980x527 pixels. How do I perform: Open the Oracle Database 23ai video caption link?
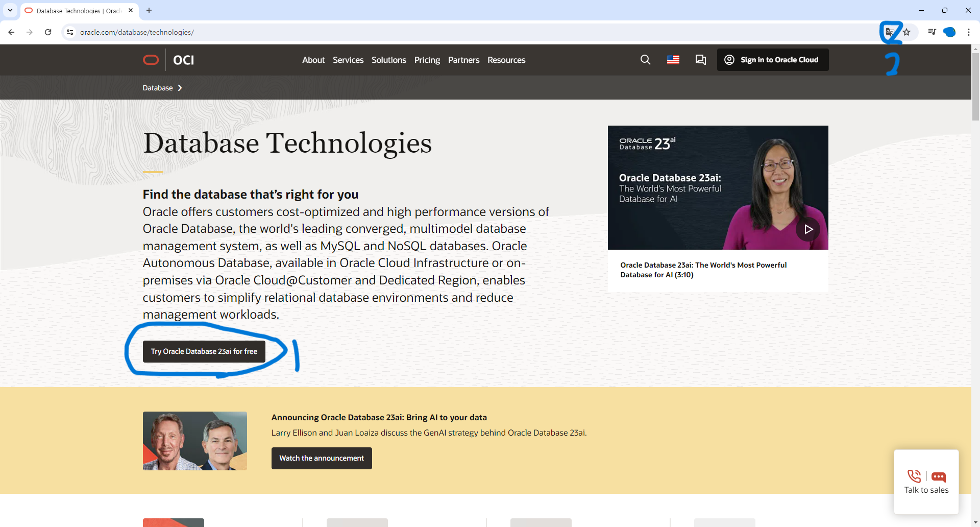(703, 270)
